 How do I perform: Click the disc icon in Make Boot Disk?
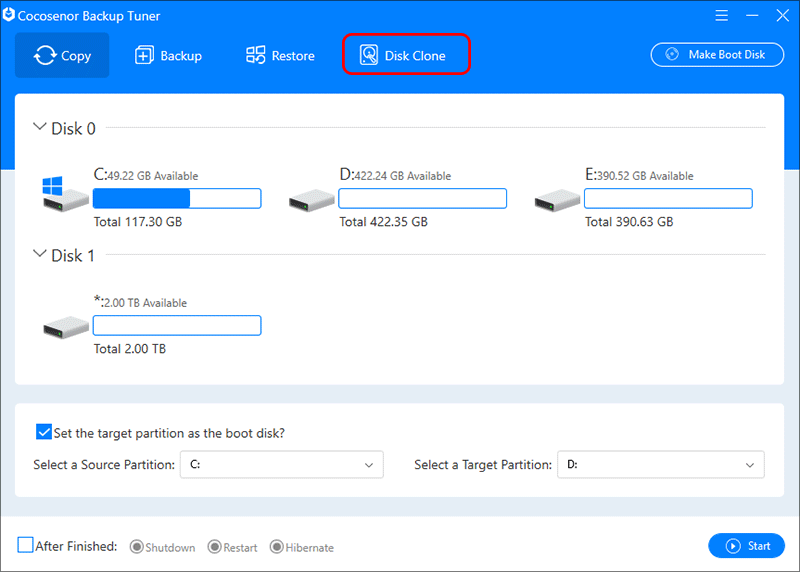(672, 54)
